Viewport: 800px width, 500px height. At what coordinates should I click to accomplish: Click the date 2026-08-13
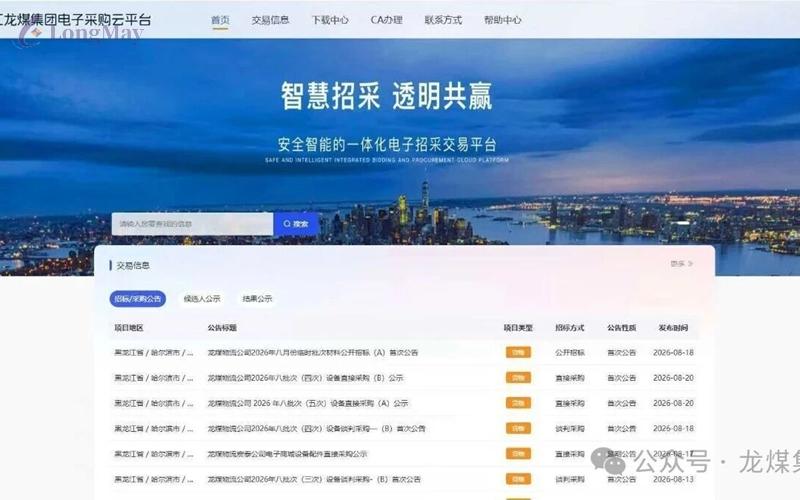673,479
